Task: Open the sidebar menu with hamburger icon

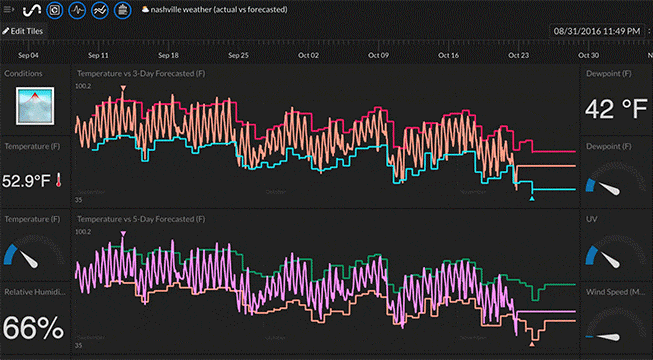Action: tap(8, 10)
